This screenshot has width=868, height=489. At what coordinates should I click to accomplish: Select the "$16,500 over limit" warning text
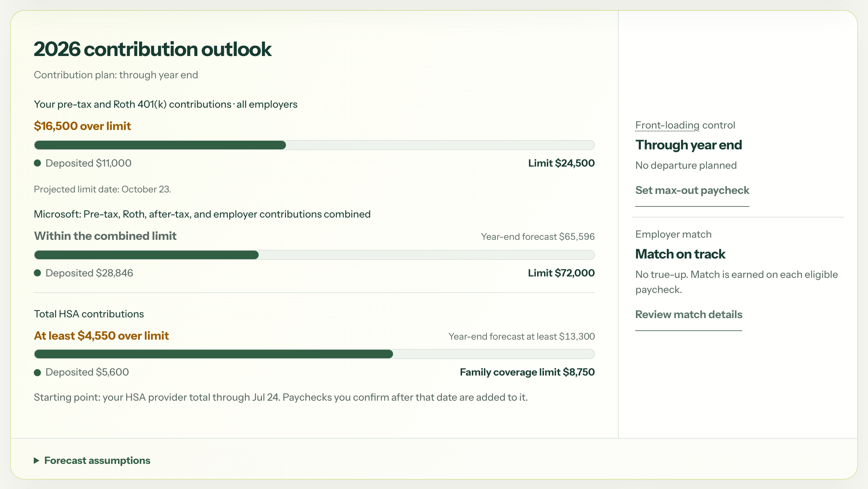pyautogui.click(x=82, y=126)
